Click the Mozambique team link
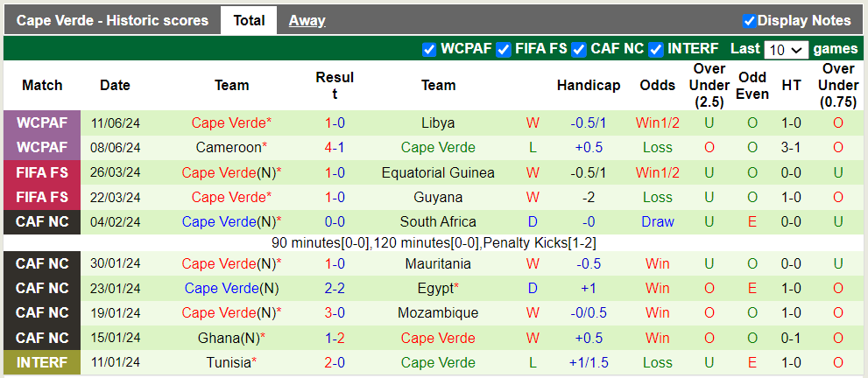The image size is (868, 378). click(x=438, y=312)
